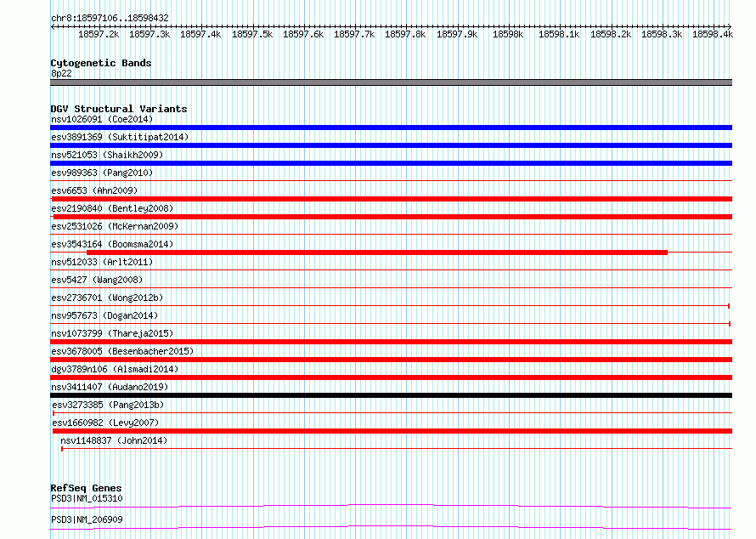Select esv2736701 (Wong2012b) variant label
This screenshot has height=539, width=756.
(107, 298)
